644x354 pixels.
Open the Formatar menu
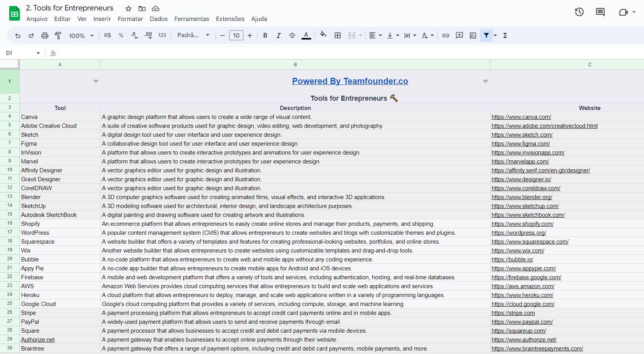point(130,19)
